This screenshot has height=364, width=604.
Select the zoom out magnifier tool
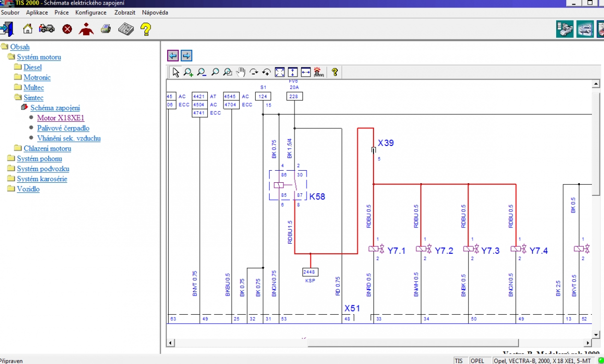tap(202, 72)
